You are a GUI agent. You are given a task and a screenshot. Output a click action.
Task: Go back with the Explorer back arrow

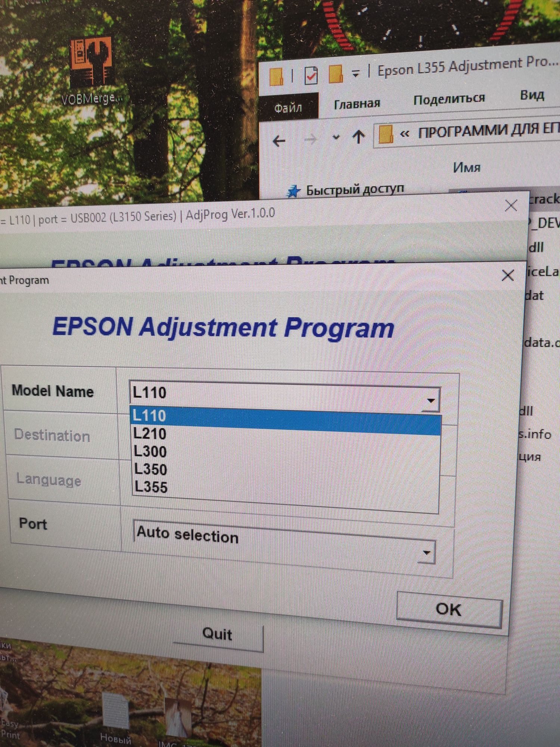click(279, 141)
